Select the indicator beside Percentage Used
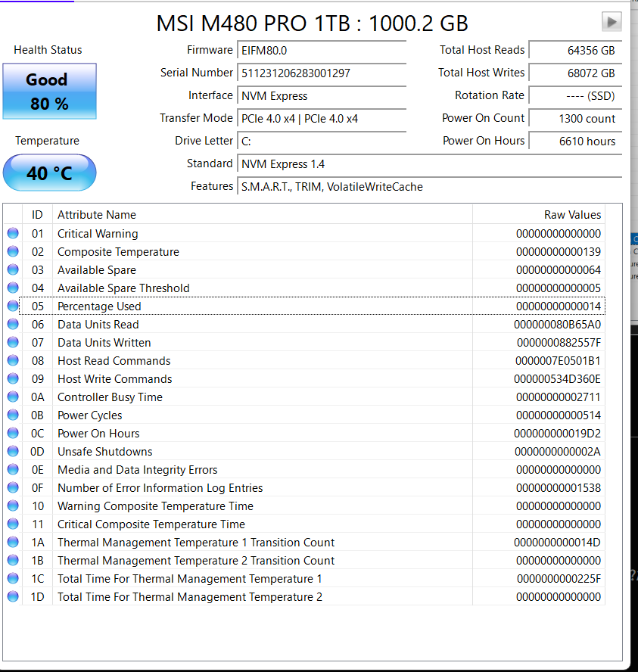 pyautogui.click(x=13, y=306)
